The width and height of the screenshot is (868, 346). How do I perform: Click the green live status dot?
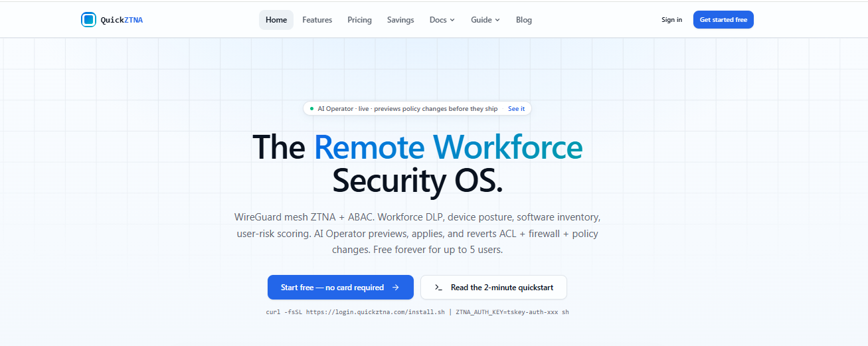[x=311, y=108]
